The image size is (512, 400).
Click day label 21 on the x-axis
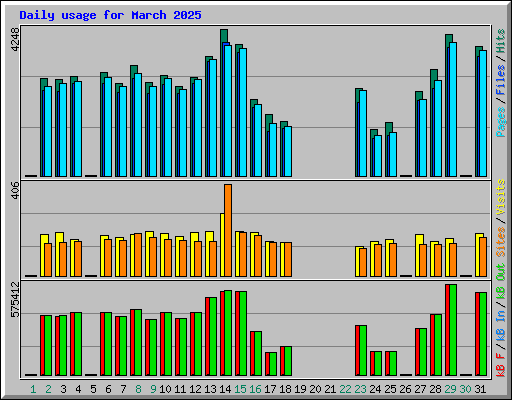coord(330,389)
